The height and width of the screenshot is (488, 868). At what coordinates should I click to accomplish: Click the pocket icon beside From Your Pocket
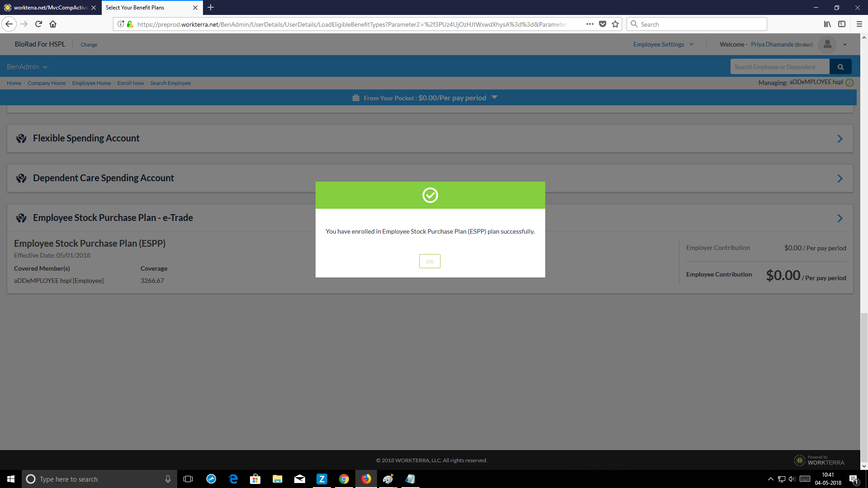coord(356,97)
